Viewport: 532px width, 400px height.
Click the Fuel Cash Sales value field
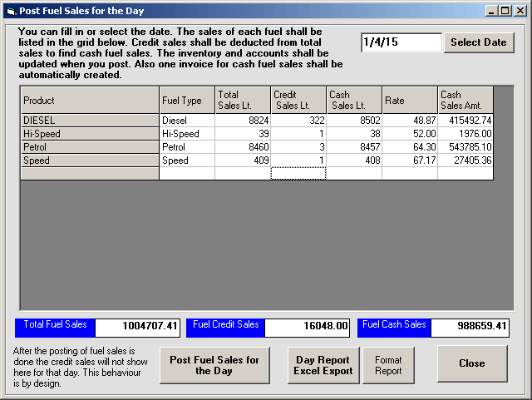(x=470, y=328)
